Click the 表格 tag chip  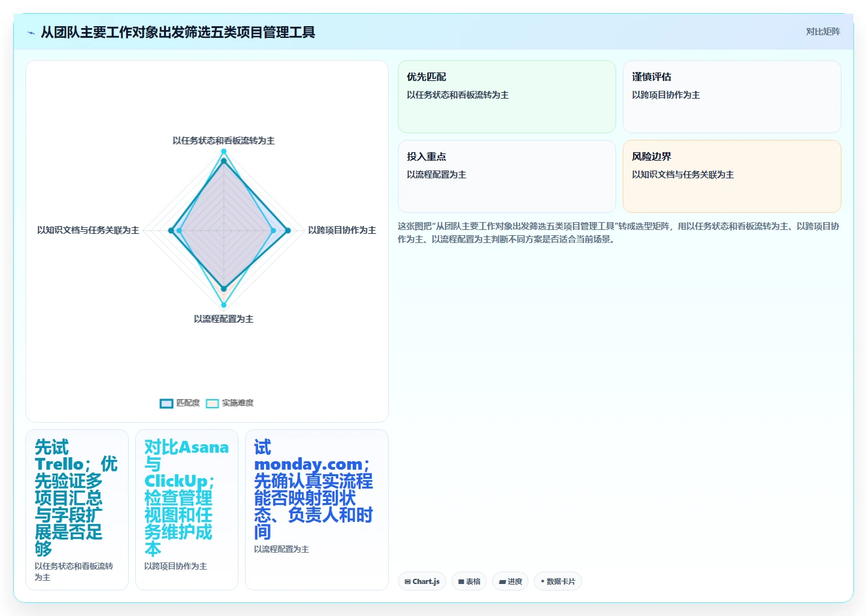point(469,581)
